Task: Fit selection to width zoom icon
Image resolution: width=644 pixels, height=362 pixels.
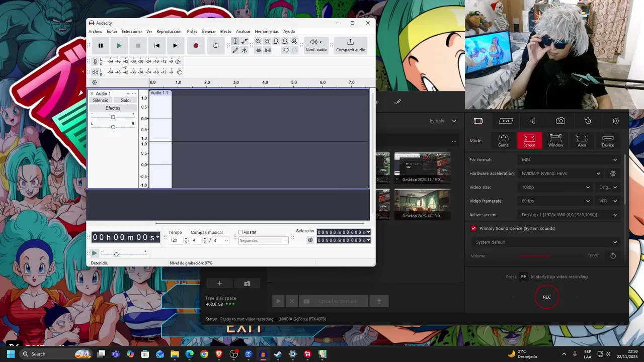Action: (276, 41)
